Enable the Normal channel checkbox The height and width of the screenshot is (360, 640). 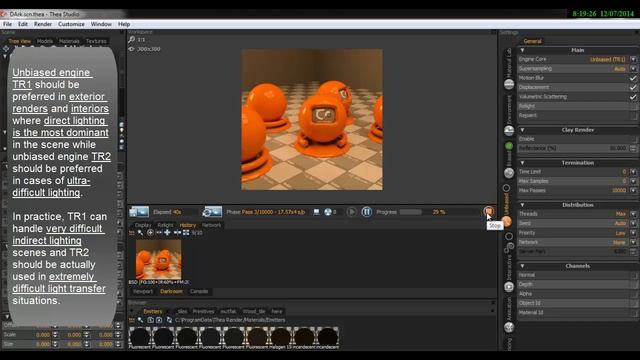(x=633, y=275)
